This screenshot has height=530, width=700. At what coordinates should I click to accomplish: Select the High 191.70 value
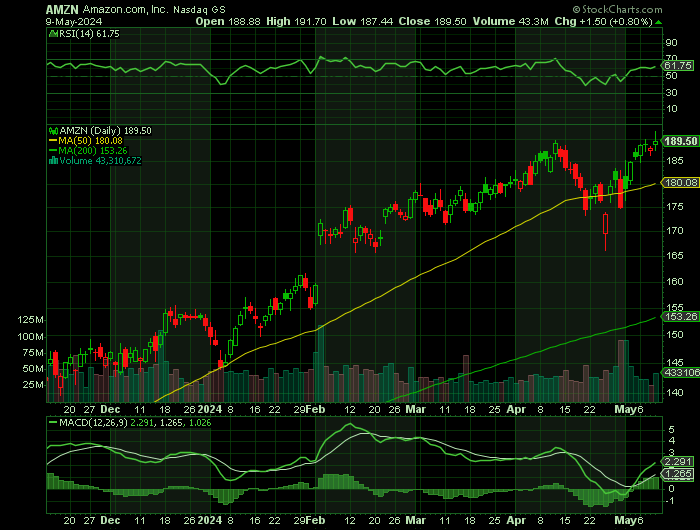point(296,21)
